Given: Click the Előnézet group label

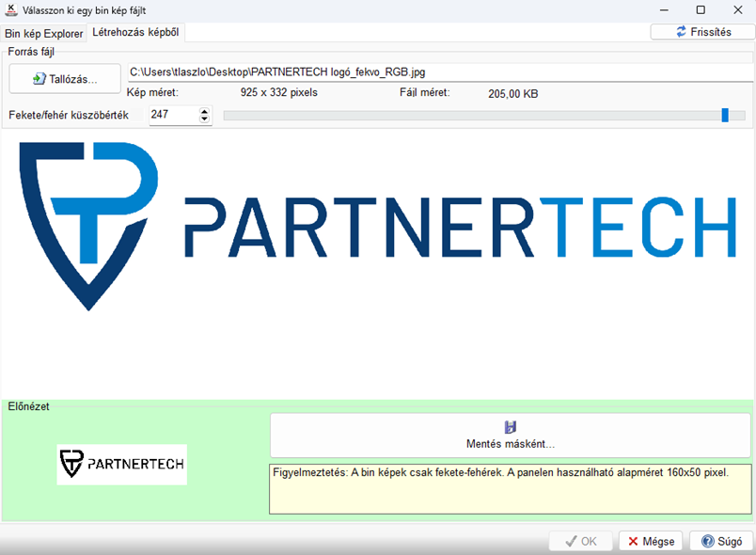Looking at the screenshot, I should pyautogui.click(x=28, y=406).
